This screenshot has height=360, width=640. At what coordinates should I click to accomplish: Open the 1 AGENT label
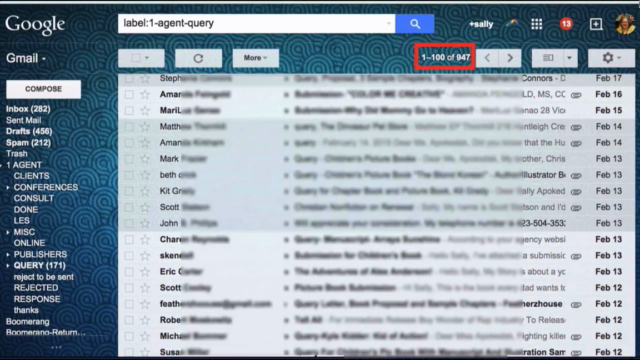click(x=24, y=165)
